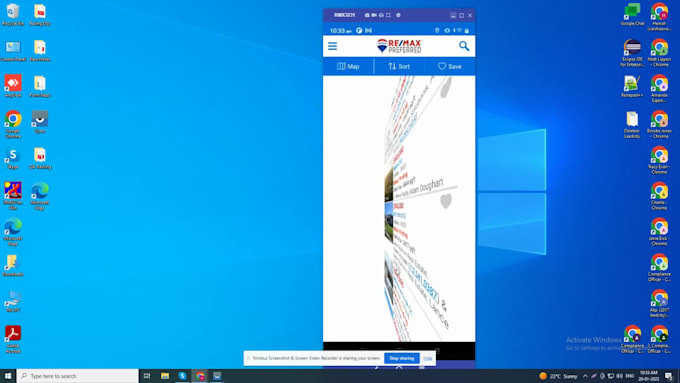The height and width of the screenshot is (383, 680).
Task: Open the hamburger menu in RE/MAX app
Action: tap(332, 46)
